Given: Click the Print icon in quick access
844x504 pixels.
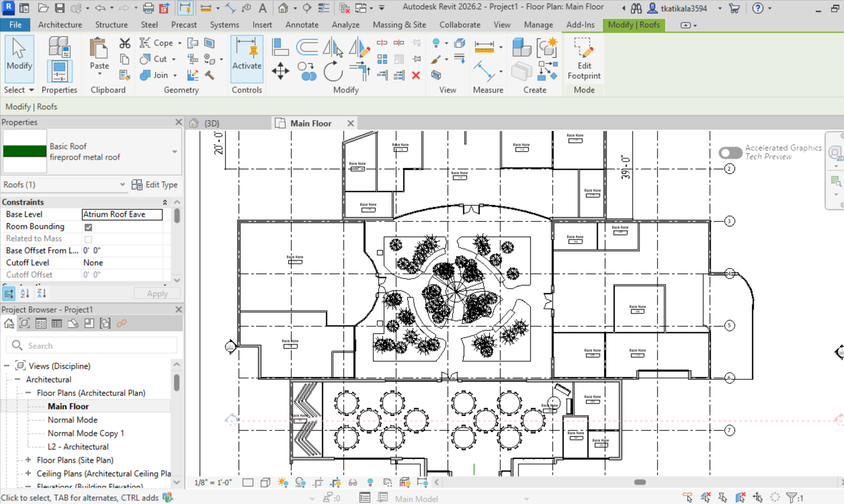Looking at the screenshot, I should [148, 8].
